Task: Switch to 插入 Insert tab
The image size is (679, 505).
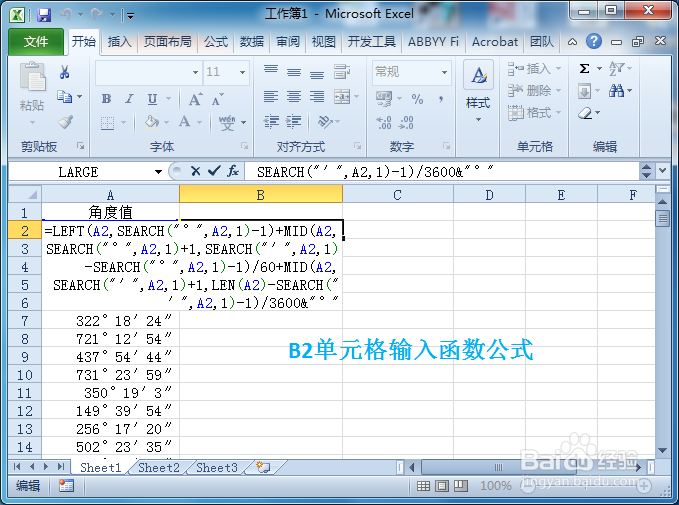Action: (x=120, y=42)
